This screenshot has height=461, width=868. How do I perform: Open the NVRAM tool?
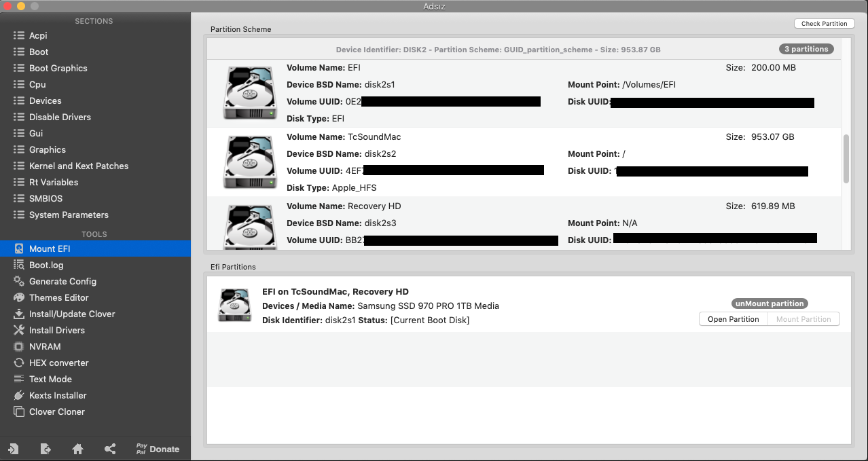tap(45, 346)
